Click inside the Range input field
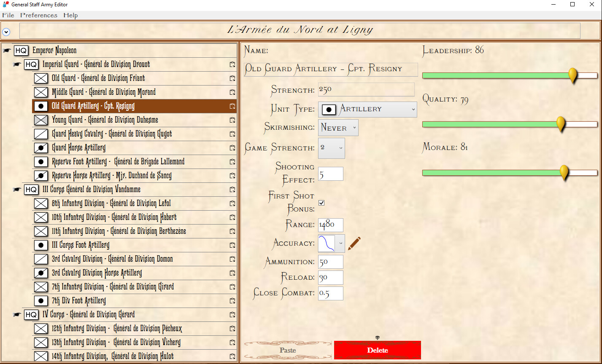This screenshot has width=602, height=364. tap(330, 225)
